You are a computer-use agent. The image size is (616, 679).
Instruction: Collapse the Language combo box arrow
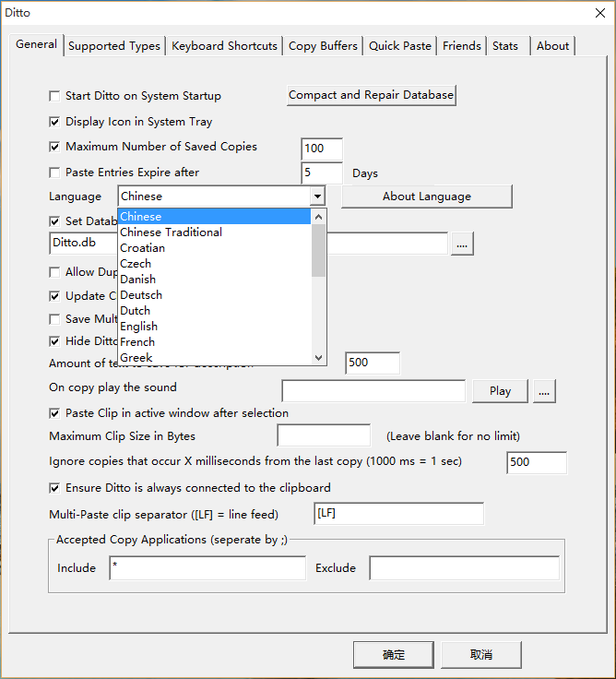[317, 197]
